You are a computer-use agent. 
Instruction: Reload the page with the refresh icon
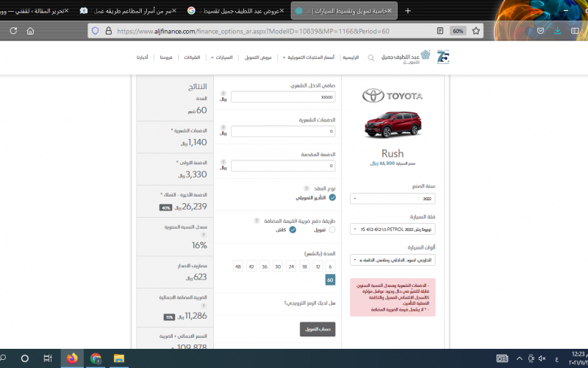pyautogui.click(x=13, y=31)
